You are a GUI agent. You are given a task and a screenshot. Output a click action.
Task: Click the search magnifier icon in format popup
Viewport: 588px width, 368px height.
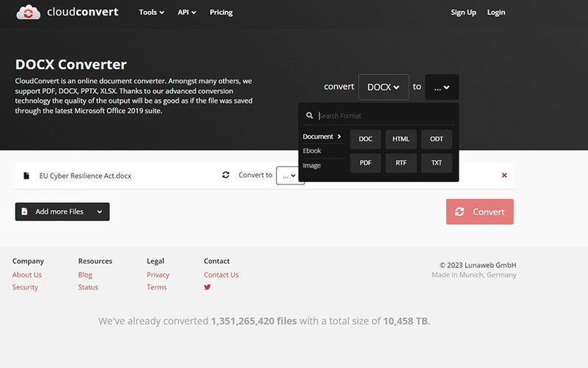coord(309,115)
